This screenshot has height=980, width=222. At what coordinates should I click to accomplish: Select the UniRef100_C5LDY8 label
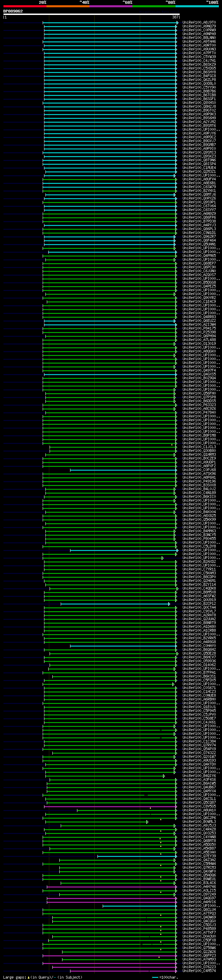coord(199,546)
